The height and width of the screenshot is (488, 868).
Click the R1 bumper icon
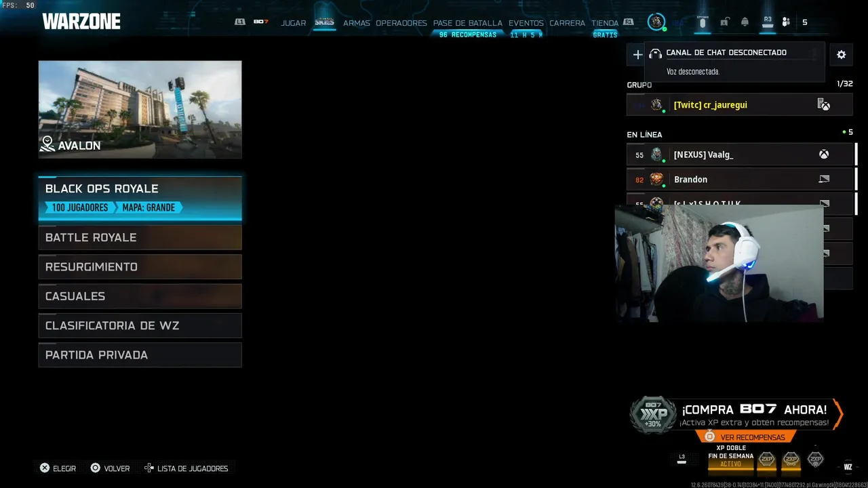[629, 22]
